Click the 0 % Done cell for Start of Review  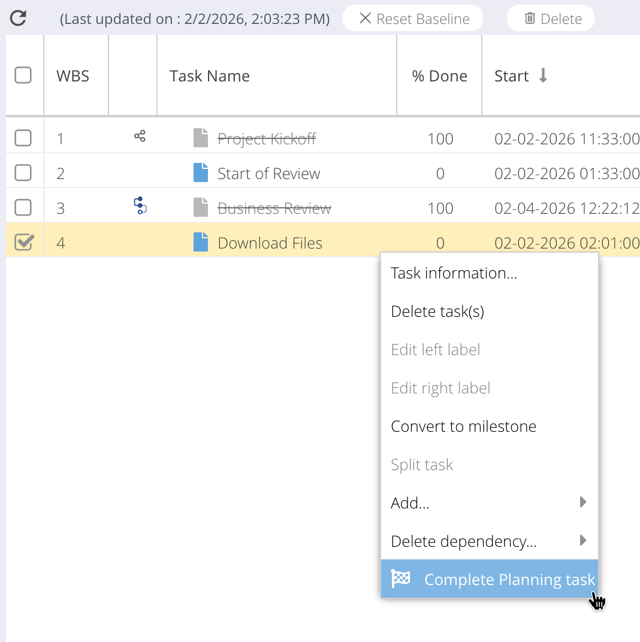(x=440, y=174)
